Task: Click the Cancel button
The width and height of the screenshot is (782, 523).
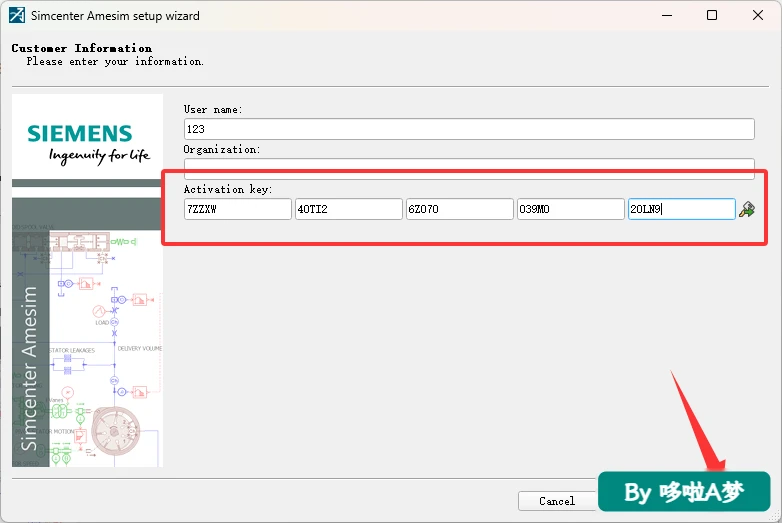Action: pos(557,501)
